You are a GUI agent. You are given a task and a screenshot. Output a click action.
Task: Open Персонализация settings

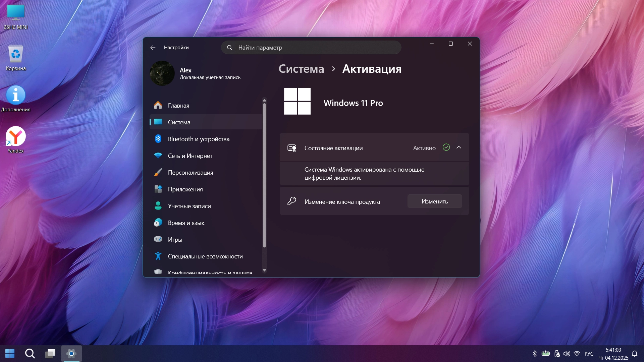(190, 173)
